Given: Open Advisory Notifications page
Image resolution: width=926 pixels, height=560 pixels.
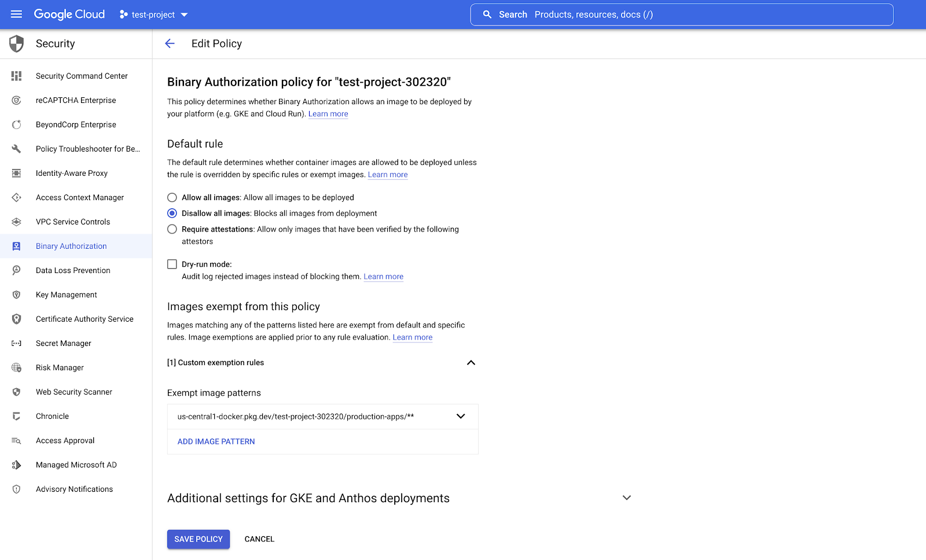Looking at the screenshot, I should coord(74,489).
